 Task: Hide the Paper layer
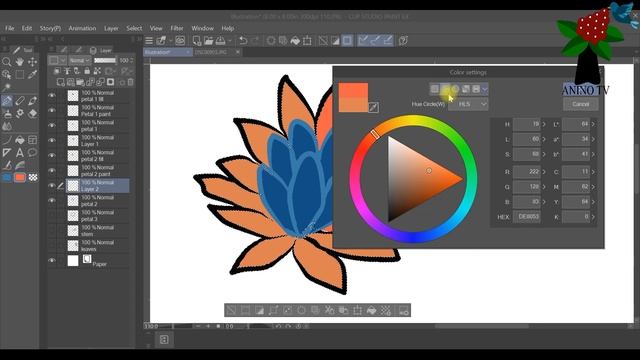(51, 260)
